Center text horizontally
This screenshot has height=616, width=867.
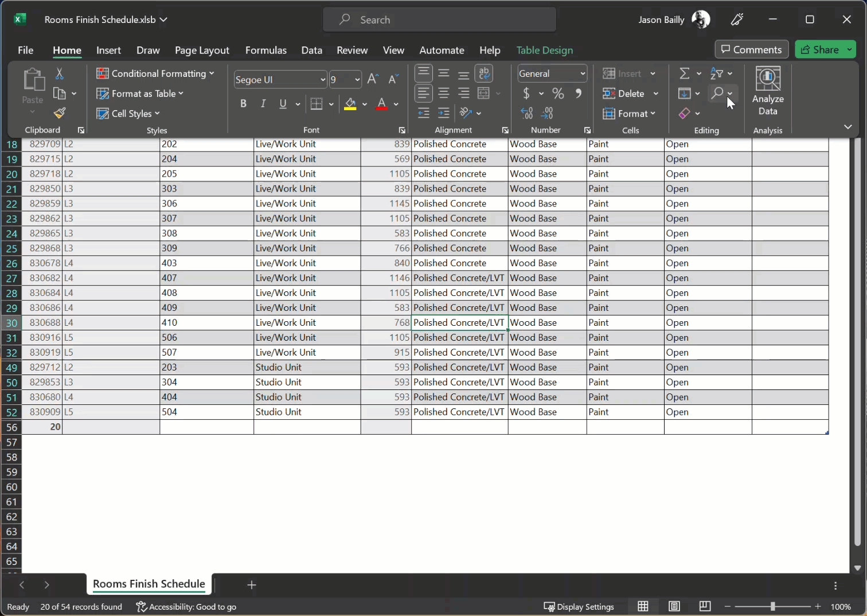coord(444,93)
